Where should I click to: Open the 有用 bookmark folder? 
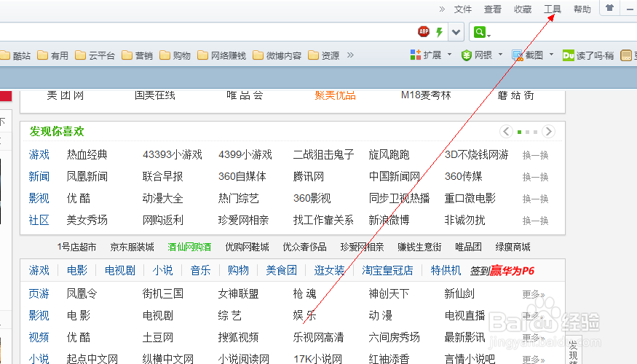tap(53, 55)
